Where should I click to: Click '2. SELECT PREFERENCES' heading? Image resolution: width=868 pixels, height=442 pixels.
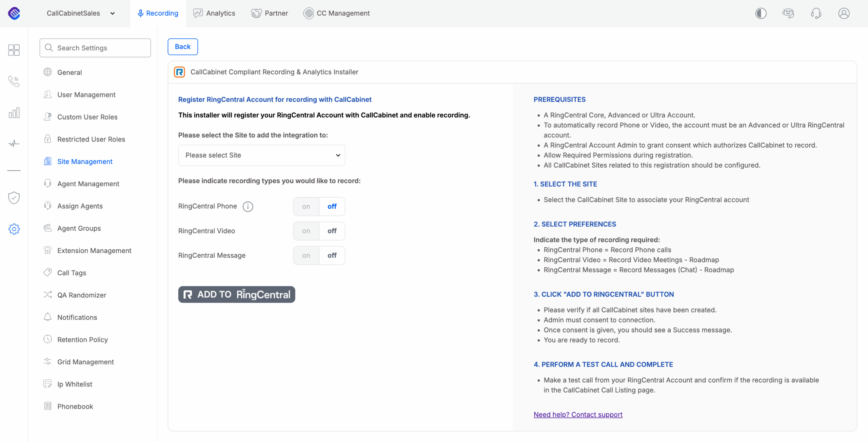(575, 224)
